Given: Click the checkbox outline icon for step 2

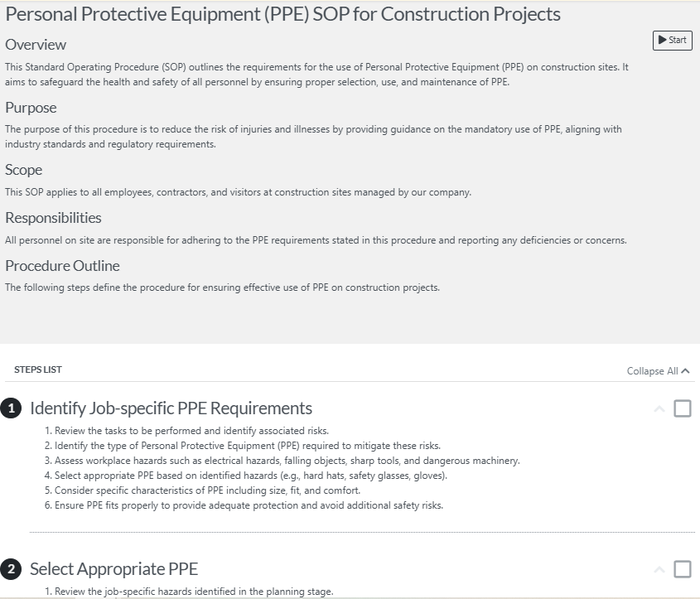Looking at the screenshot, I should click(x=682, y=569).
